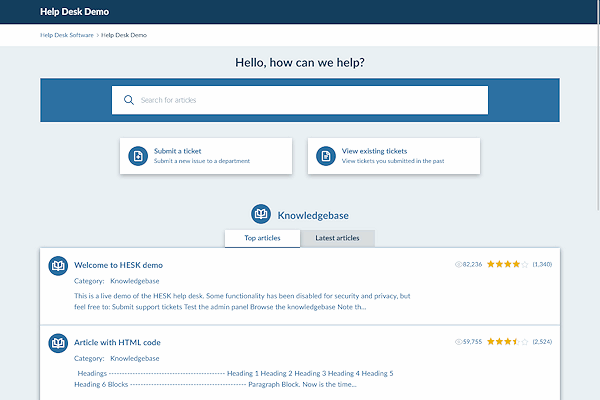Open the Article with HTML code article

click(x=117, y=342)
